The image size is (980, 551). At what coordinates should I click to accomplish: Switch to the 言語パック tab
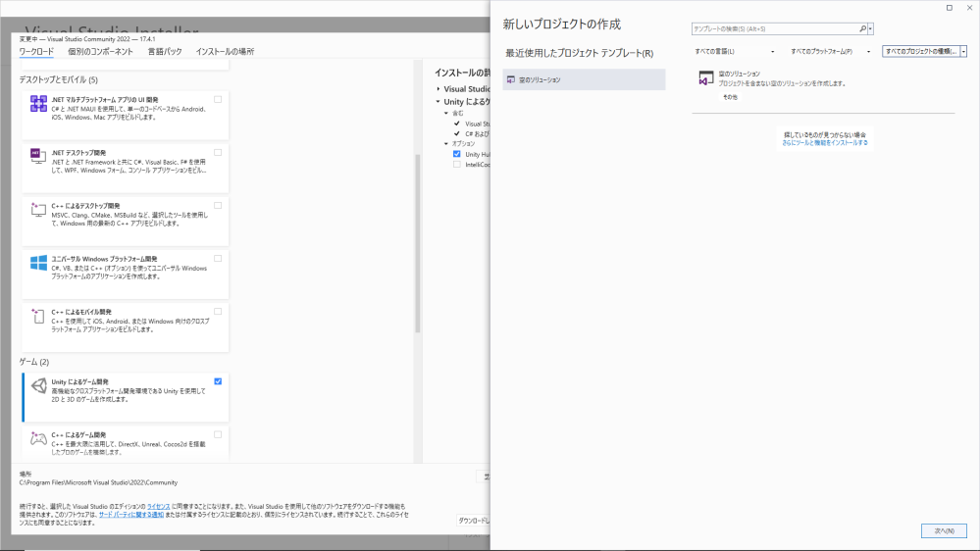(x=165, y=51)
